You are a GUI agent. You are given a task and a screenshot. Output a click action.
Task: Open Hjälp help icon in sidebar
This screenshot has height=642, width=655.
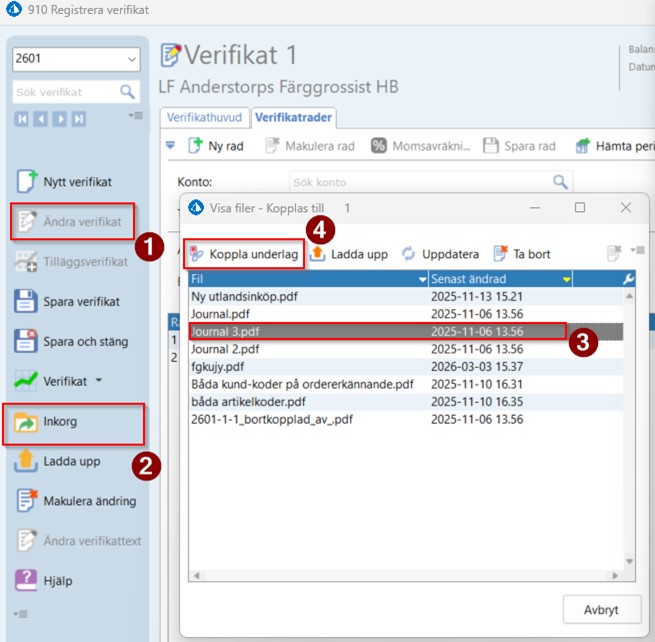tap(26, 581)
